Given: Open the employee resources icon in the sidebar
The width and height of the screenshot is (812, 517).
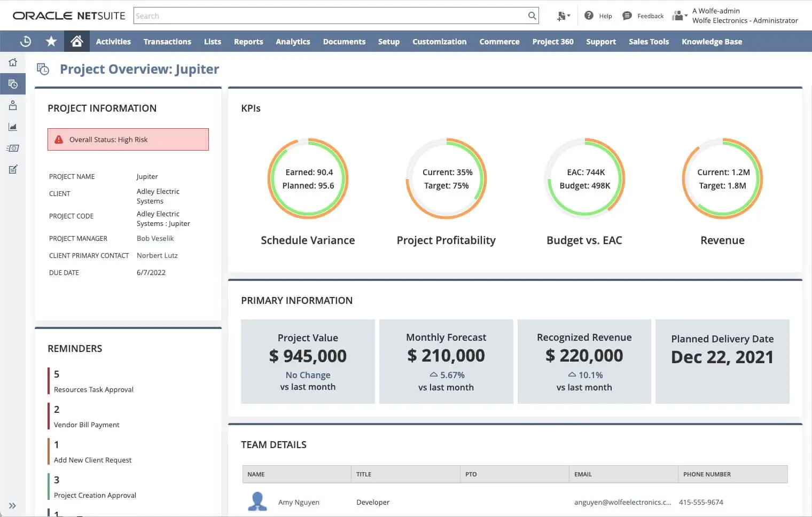Looking at the screenshot, I should point(13,105).
